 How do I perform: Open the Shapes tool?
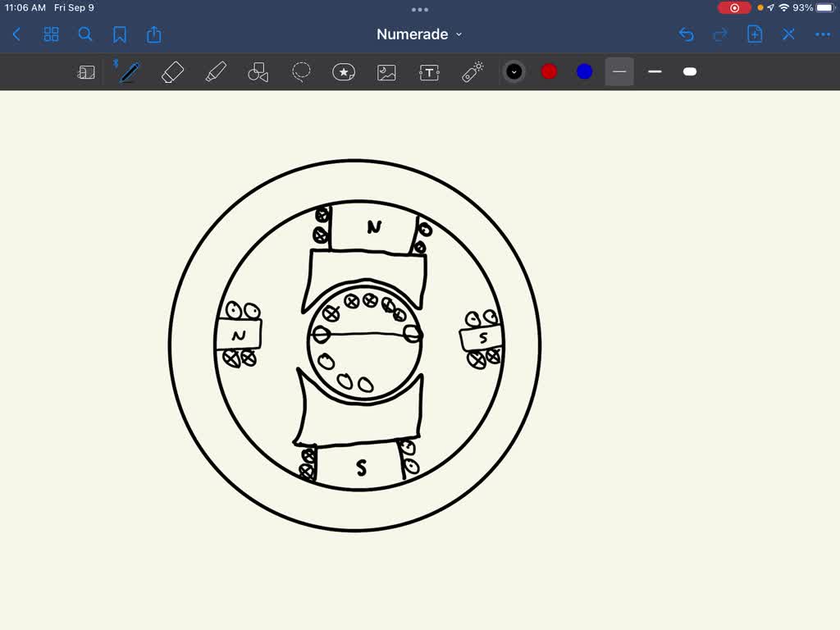258,71
